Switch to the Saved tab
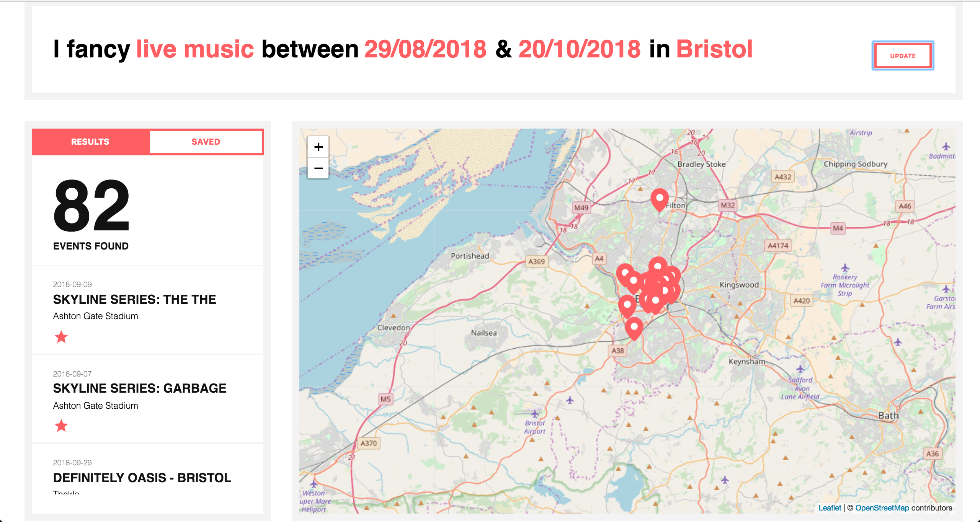 [206, 142]
